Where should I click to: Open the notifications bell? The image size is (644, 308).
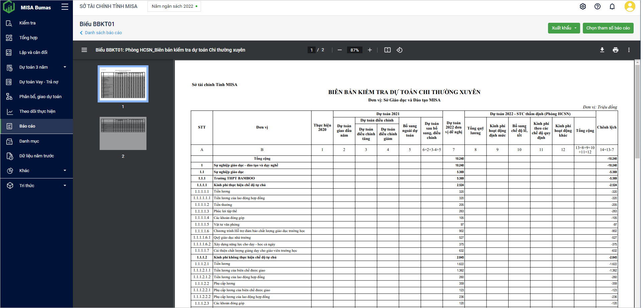(x=612, y=6)
